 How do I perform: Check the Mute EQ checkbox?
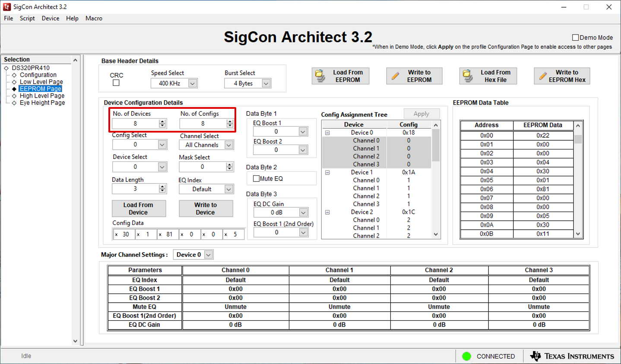pyautogui.click(x=256, y=178)
